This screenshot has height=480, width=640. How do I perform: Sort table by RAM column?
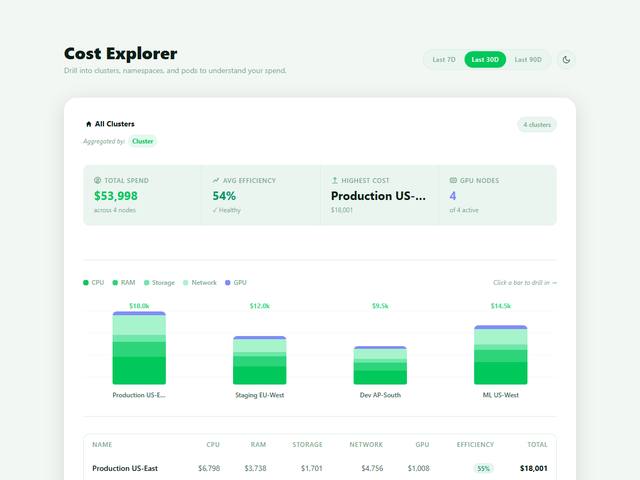pyautogui.click(x=258, y=444)
